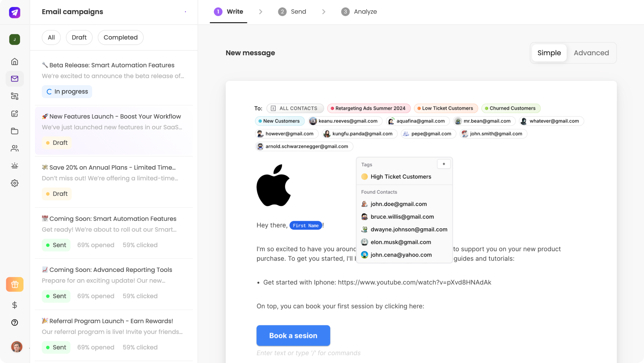The height and width of the screenshot is (363, 644).
Task: Click the Enter text or type commands field
Action: click(308, 353)
